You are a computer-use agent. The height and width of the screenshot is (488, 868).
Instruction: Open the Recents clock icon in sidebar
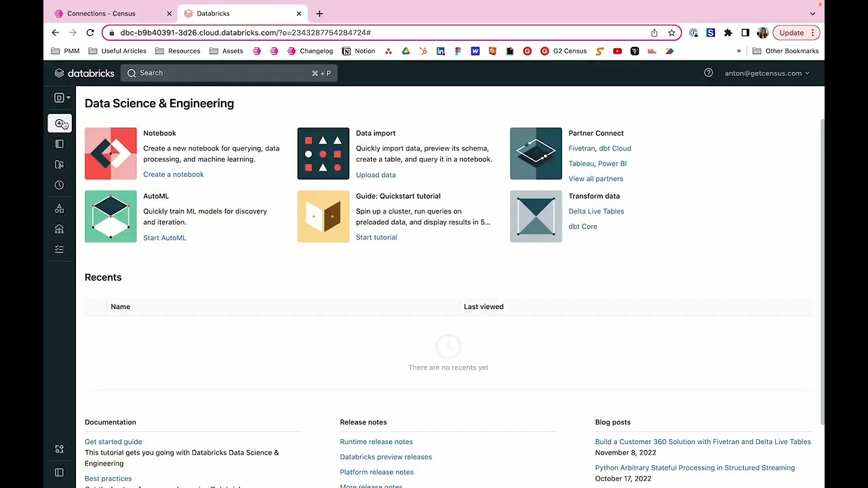(59, 185)
